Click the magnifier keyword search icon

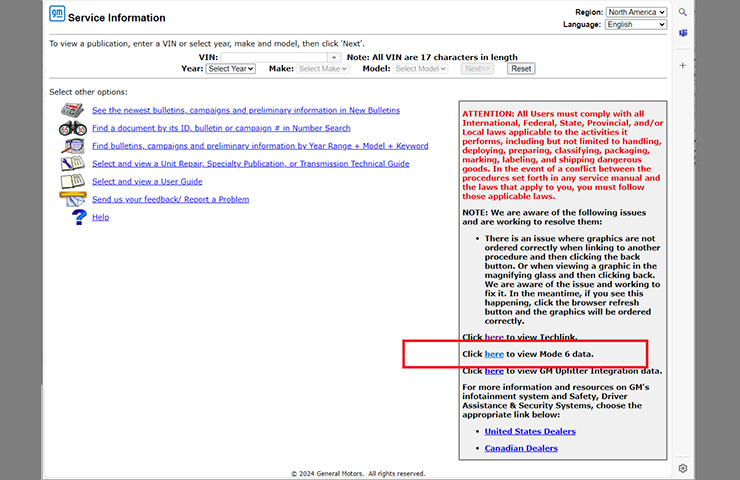[x=73, y=146]
